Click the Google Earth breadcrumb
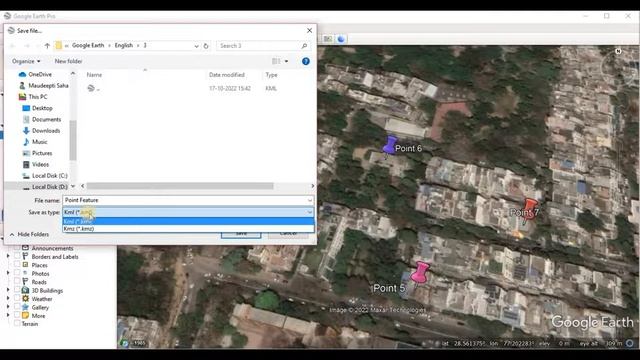 (88, 45)
